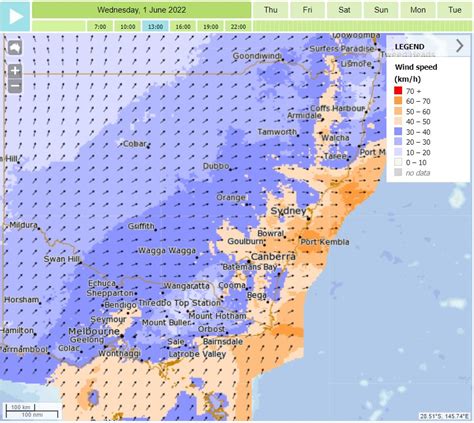Click the 60 – 70 legend swatch
The width and height of the screenshot is (474, 423).
[398, 101]
